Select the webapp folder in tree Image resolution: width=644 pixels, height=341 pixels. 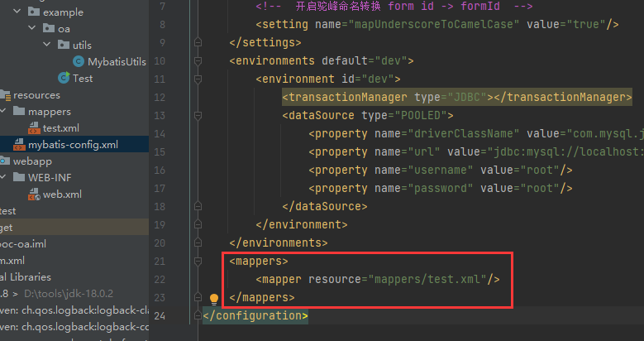(32, 161)
